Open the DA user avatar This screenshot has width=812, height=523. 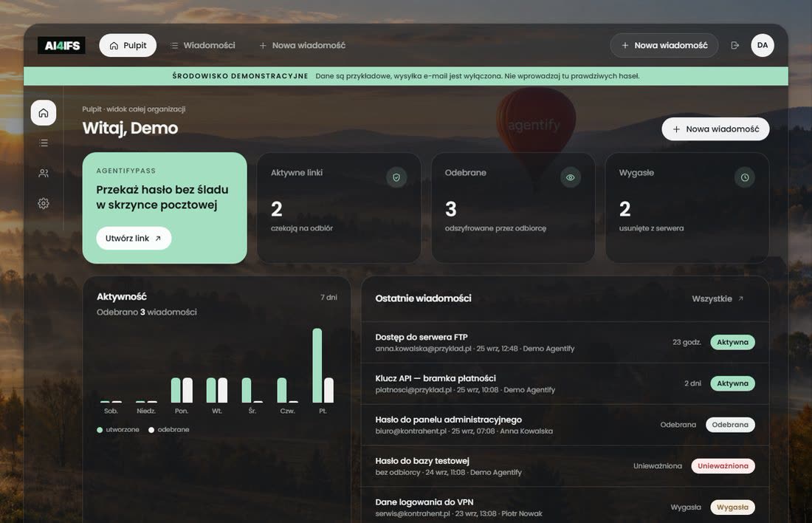click(x=763, y=45)
